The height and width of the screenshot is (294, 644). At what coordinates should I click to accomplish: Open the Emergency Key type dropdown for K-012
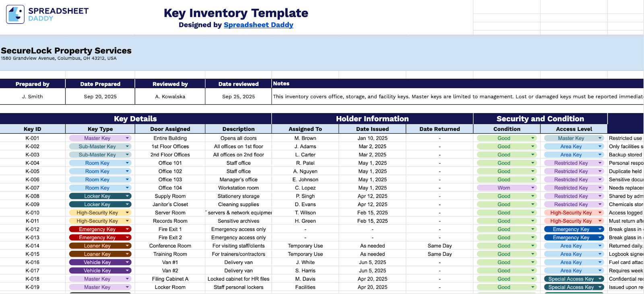click(128, 229)
